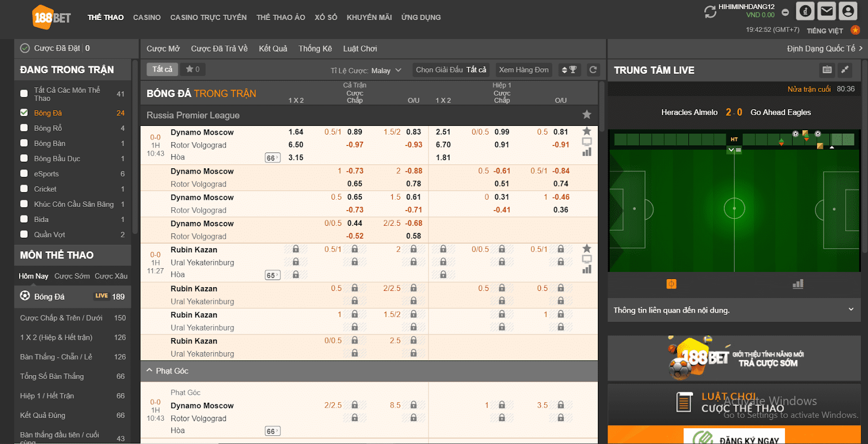Open the user account profile icon
Image resolution: width=868 pixels, height=444 pixels.
click(x=847, y=11)
